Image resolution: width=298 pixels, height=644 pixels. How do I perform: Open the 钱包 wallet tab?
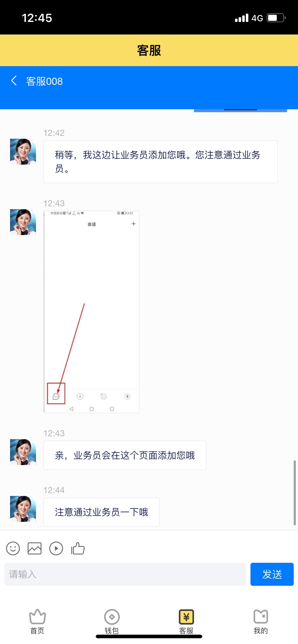[112, 622]
